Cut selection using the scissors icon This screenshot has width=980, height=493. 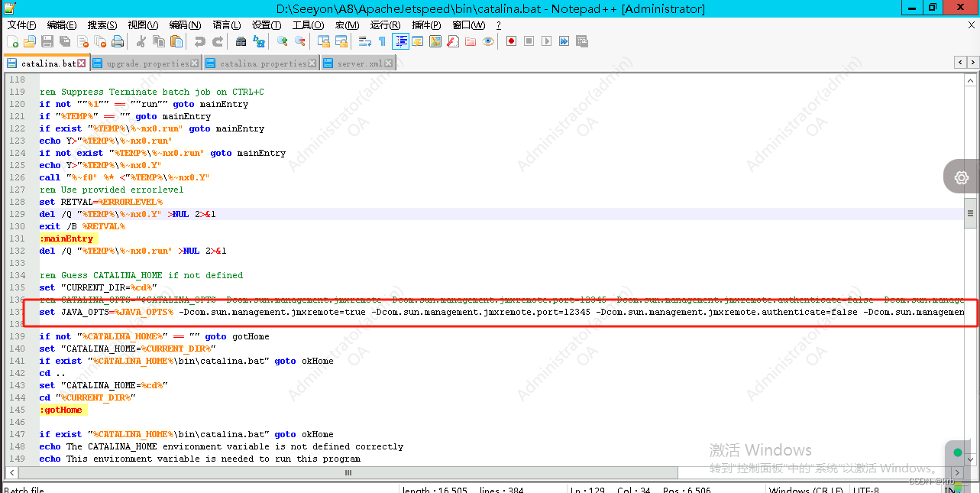(x=141, y=41)
